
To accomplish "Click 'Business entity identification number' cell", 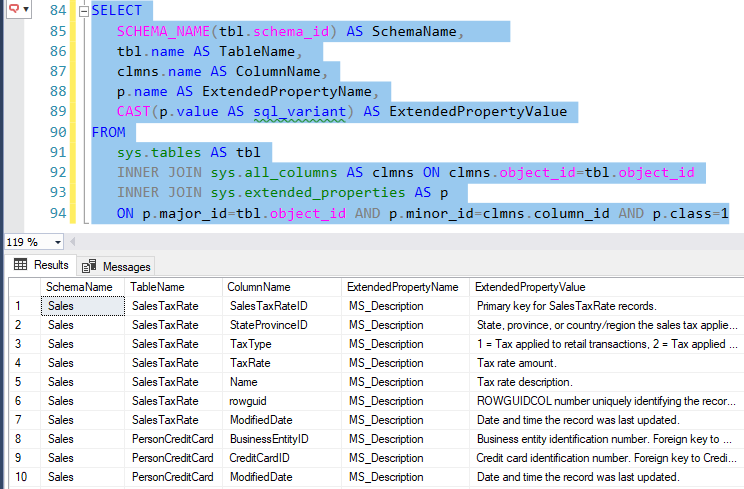I will (x=606, y=439).
